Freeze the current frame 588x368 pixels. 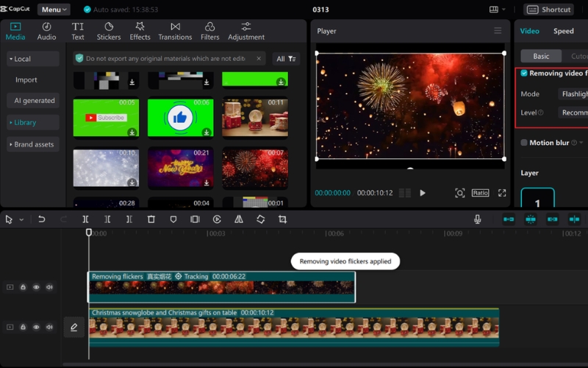click(195, 219)
